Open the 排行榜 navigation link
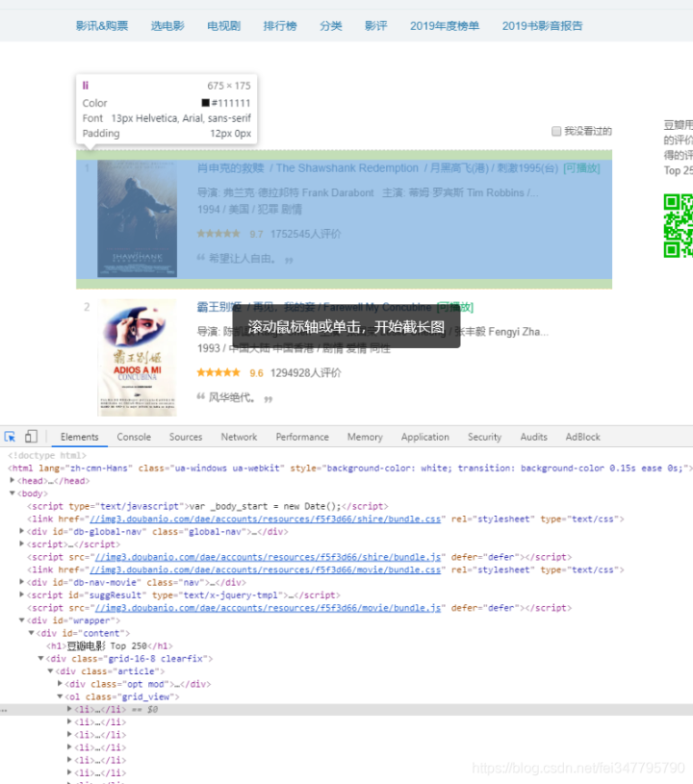The image size is (693, 784). 280,26
